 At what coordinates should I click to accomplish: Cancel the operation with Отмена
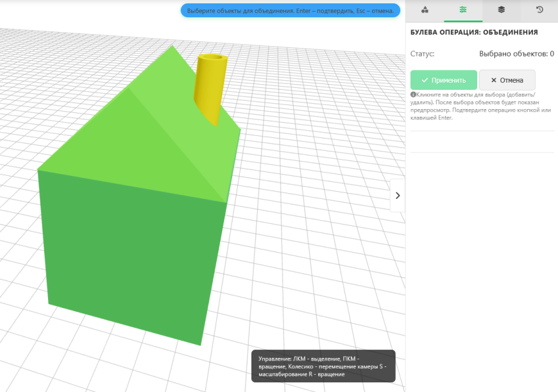coord(507,80)
